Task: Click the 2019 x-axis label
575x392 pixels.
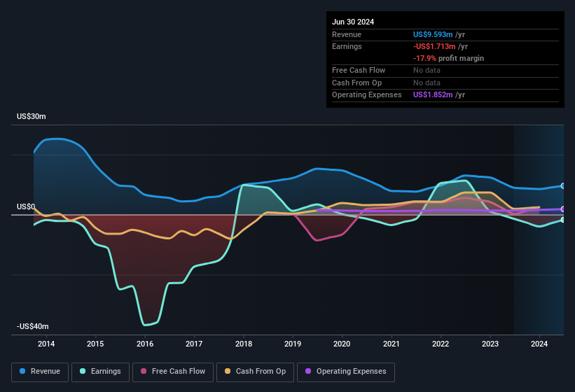Action: pos(293,344)
